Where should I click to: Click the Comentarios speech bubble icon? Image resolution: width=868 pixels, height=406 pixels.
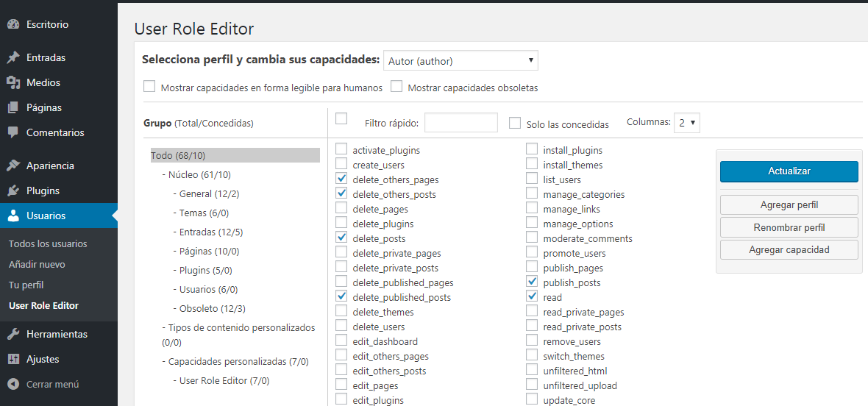click(14, 132)
